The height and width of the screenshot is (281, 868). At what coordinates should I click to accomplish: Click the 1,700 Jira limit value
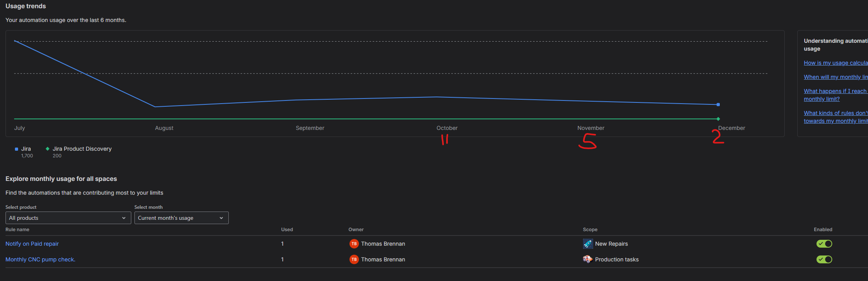pyautogui.click(x=27, y=156)
